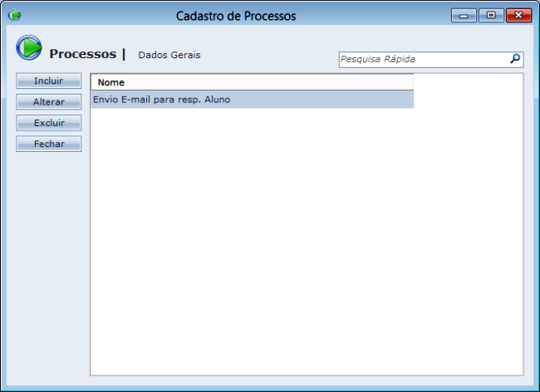Screen dimensions: 540x392
Task: Open the Dados Gerais section label
Action: point(169,55)
